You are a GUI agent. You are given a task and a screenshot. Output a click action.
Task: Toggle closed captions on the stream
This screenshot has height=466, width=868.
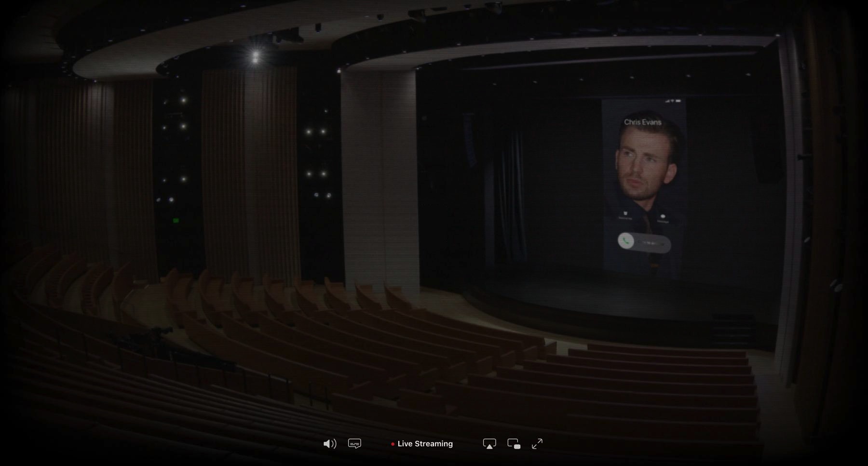click(x=354, y=444)
